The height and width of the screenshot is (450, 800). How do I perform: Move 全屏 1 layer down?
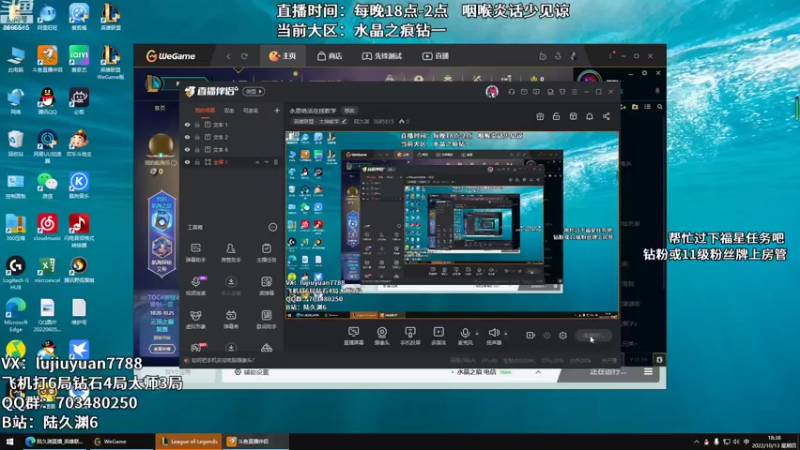(266, 162)
